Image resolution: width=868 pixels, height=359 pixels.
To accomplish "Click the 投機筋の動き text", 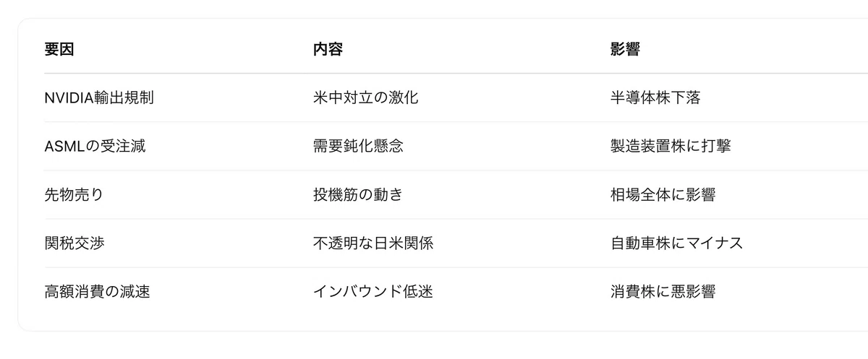I will [357, 194].
